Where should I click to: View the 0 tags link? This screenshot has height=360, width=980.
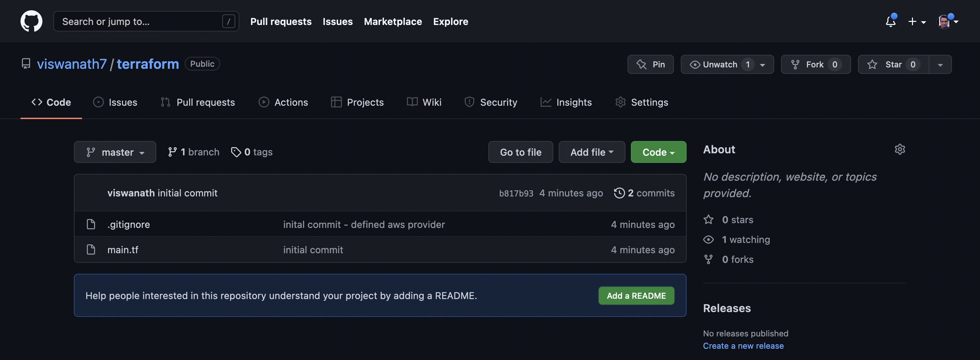[251, 152]
